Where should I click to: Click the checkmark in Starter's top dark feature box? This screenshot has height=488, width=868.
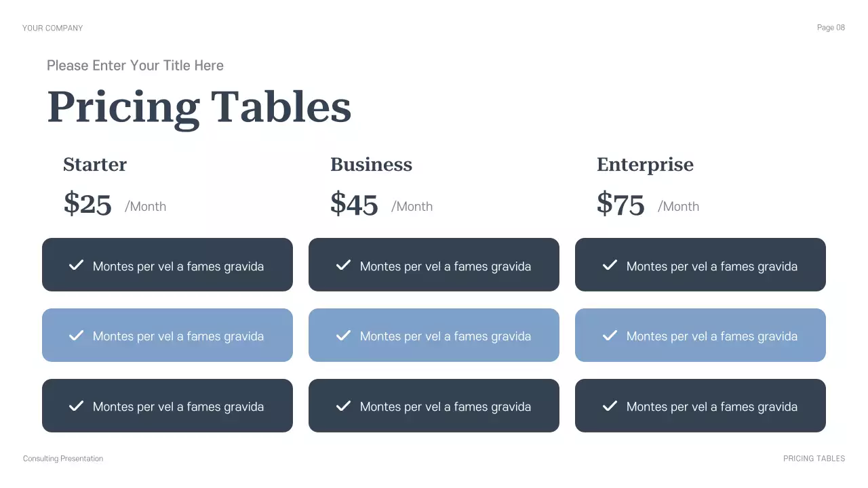pos(77,265)
